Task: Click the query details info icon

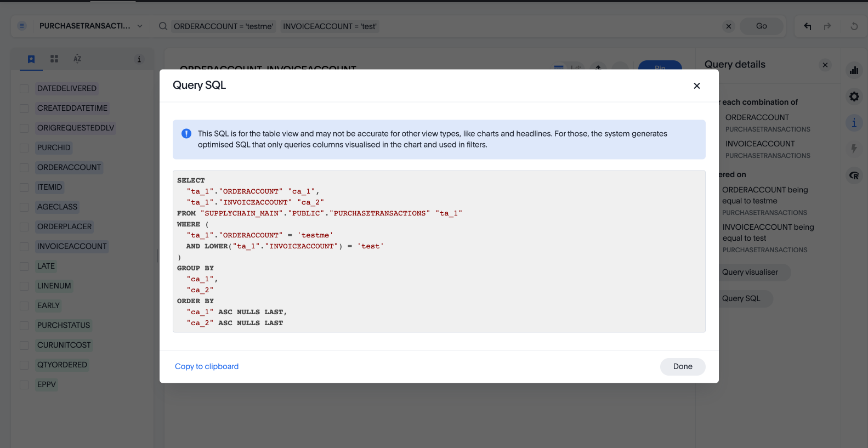Action: 854,123
